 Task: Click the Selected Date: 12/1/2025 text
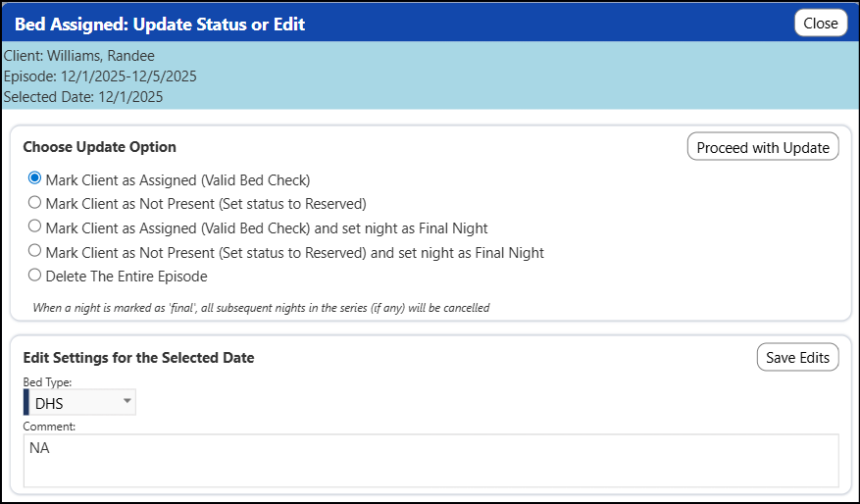83,97
